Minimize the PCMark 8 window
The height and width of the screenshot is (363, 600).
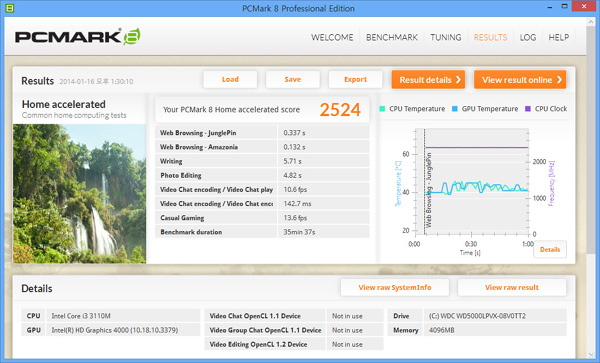(x=550, y=7)
